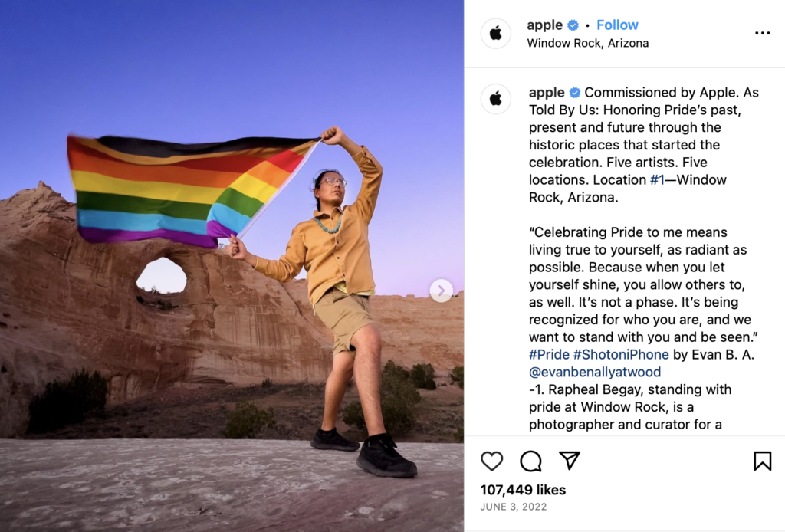The width and height of the screenshot is (785, 532).
Task: Open the Window Rock, Arizona location link
Action: [x=588, y=43]
